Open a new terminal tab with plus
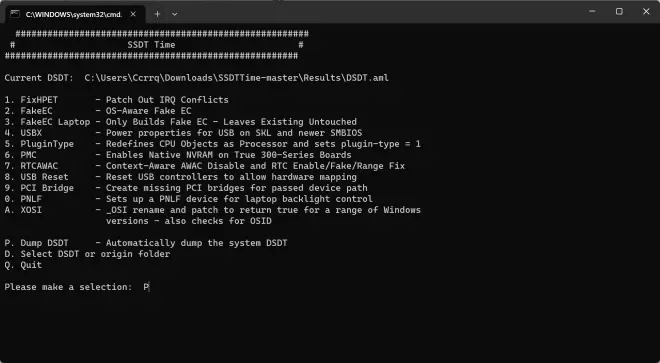 point(157,14)
